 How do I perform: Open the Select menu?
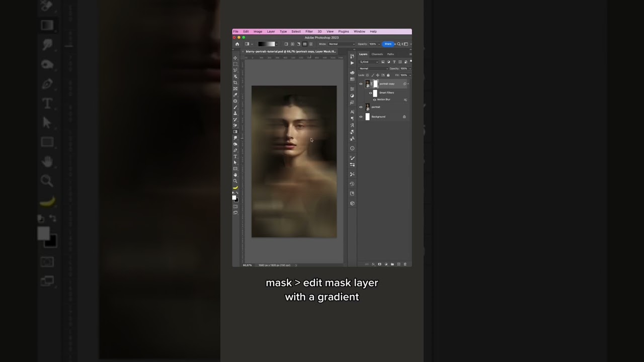[296, 32]
